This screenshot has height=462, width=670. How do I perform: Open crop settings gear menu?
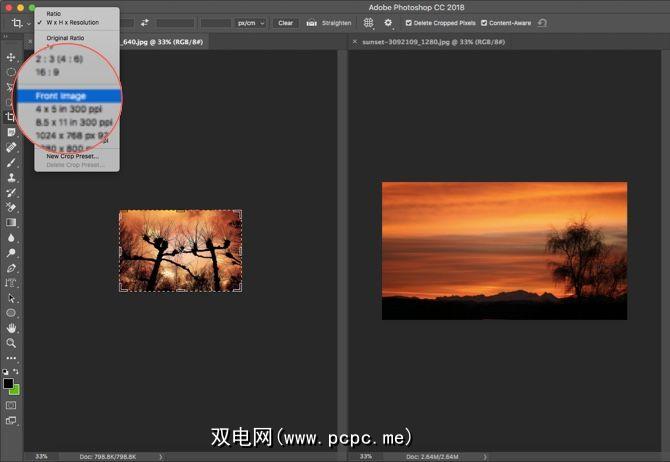pos(388,22)
